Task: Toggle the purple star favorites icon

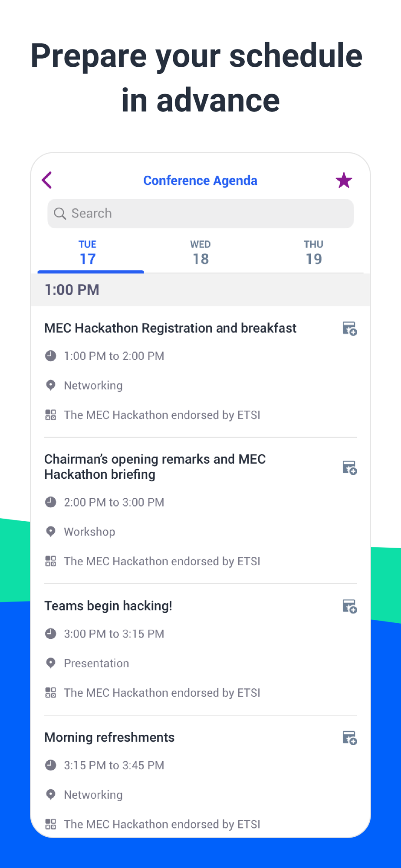Action: (344, 180)
